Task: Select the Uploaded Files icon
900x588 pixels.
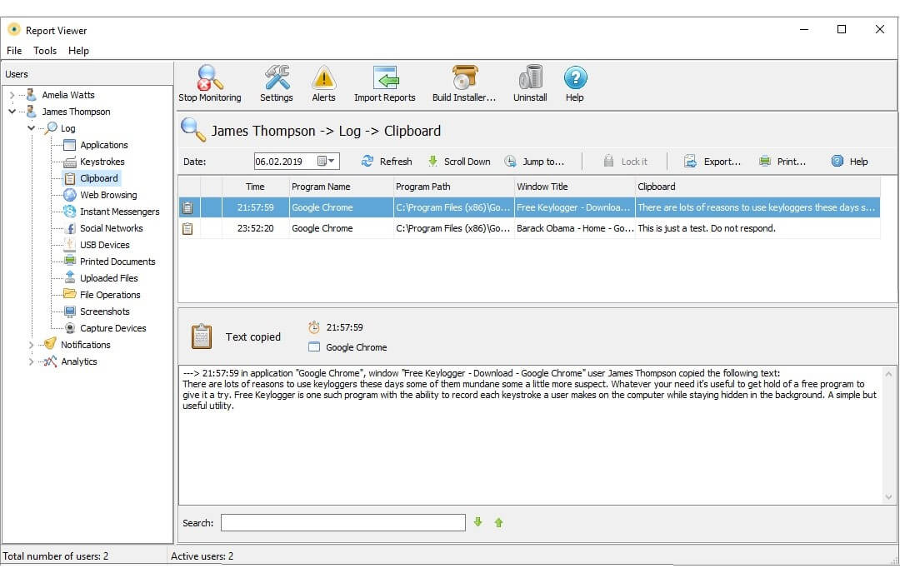Action: click(x=69, y=277)
